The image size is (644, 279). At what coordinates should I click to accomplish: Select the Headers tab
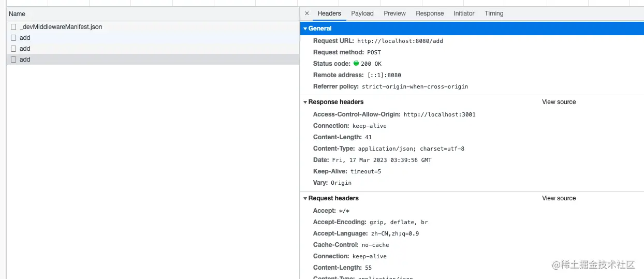tap(329, 13)
